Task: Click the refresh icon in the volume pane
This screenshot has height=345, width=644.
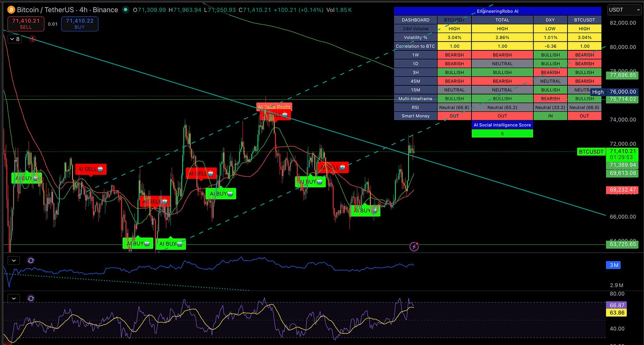Action: [x=31, y=261]
